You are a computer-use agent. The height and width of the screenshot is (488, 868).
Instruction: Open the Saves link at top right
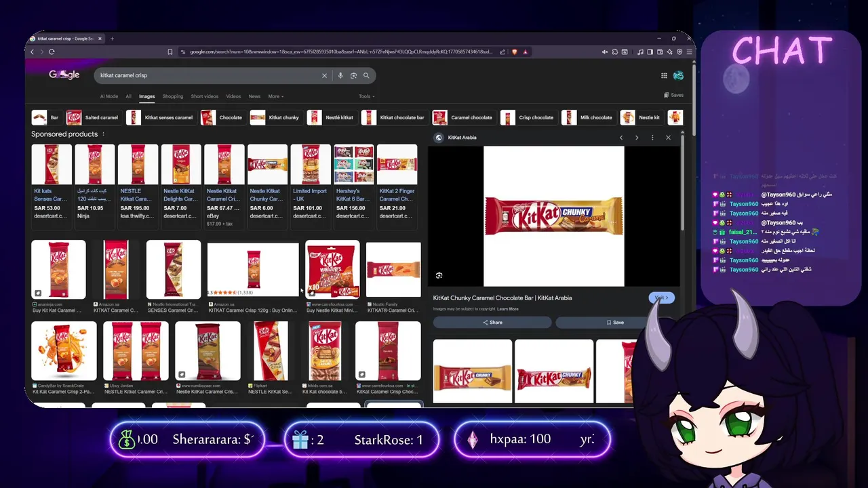point(674,96)
